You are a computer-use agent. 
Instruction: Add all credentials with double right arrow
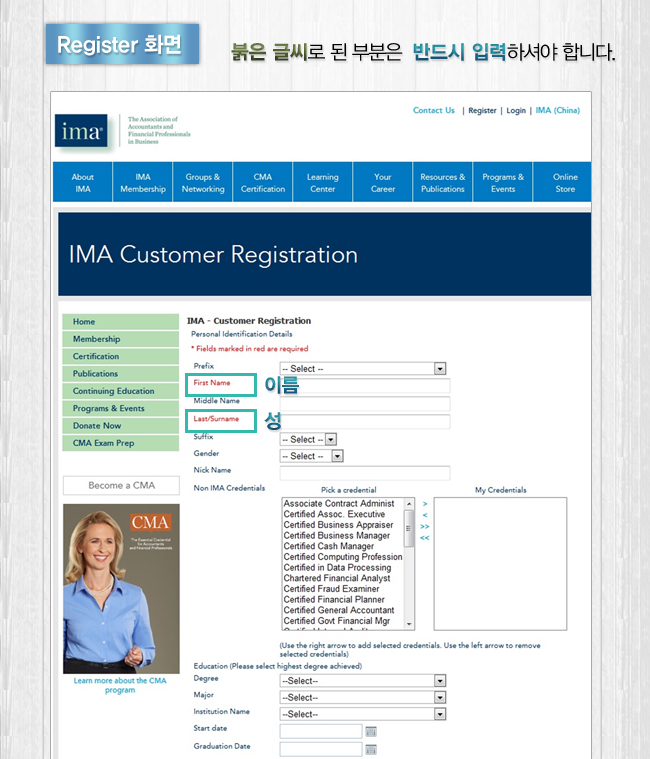click(x=425, y=526)
